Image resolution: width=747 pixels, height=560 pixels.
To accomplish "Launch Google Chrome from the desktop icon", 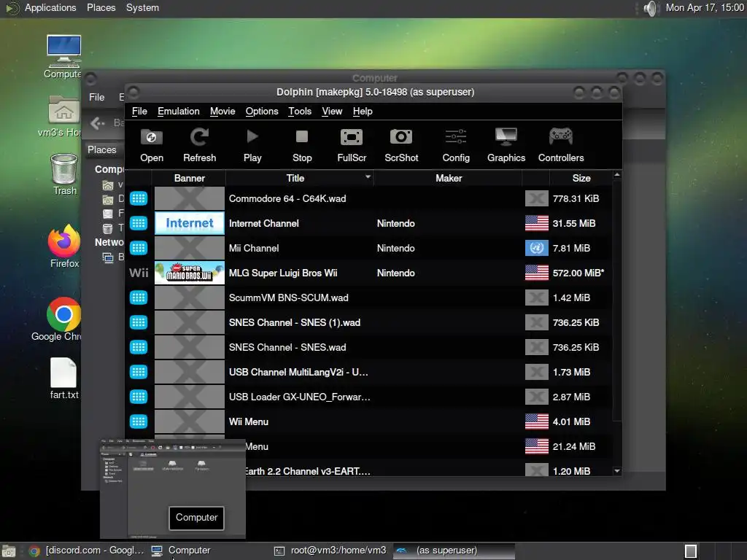I will coord(62,319).
